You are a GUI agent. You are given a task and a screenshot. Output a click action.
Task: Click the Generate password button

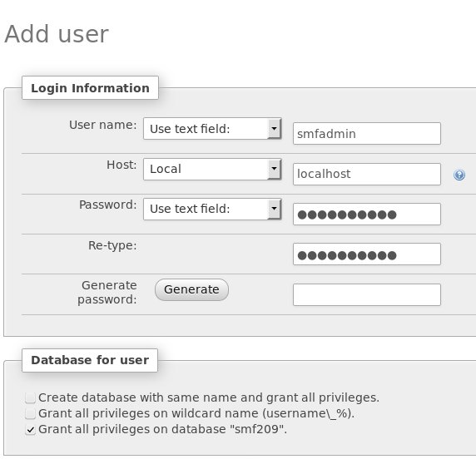191,289
